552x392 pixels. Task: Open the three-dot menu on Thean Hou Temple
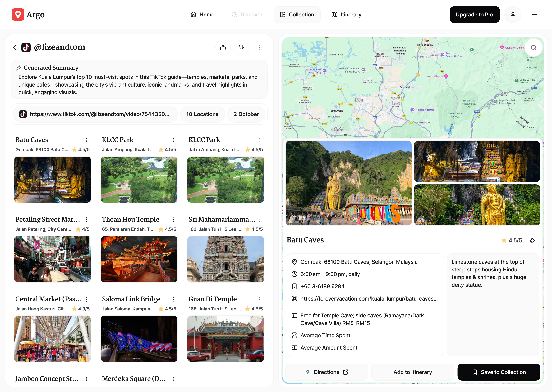[173, 220]
